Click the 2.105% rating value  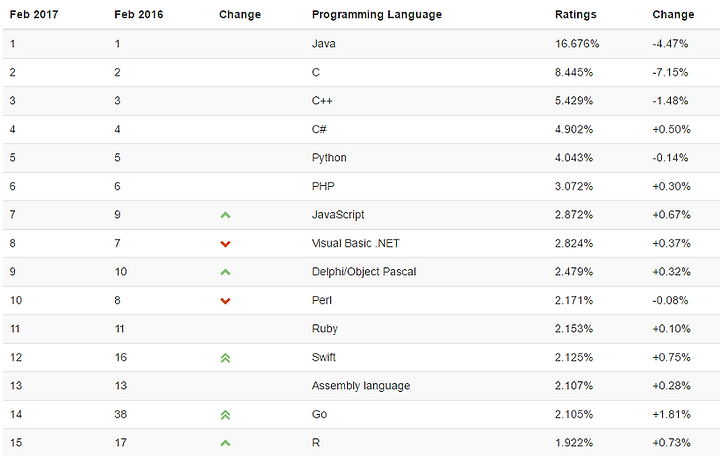click(574, 414)
